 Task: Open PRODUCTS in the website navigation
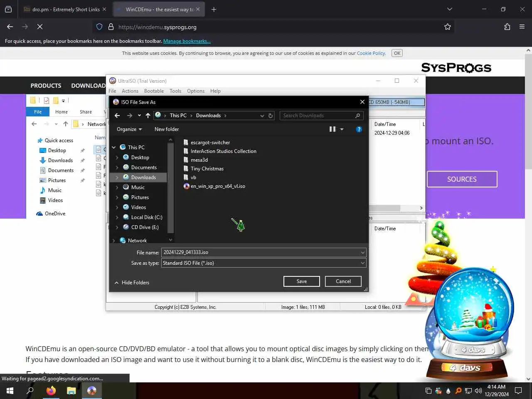click(x=46, y=86)
